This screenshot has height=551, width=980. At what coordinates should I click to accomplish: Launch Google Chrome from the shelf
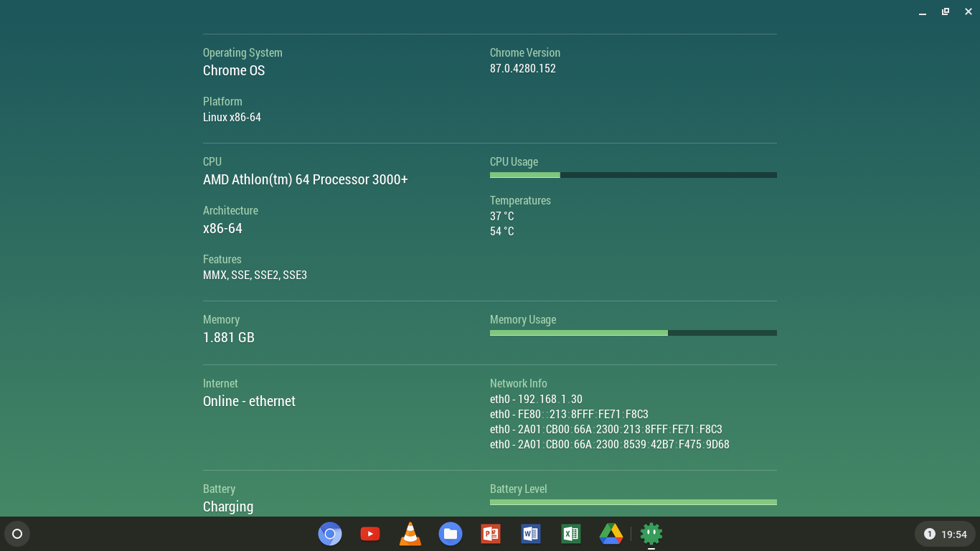coord(330,534)
